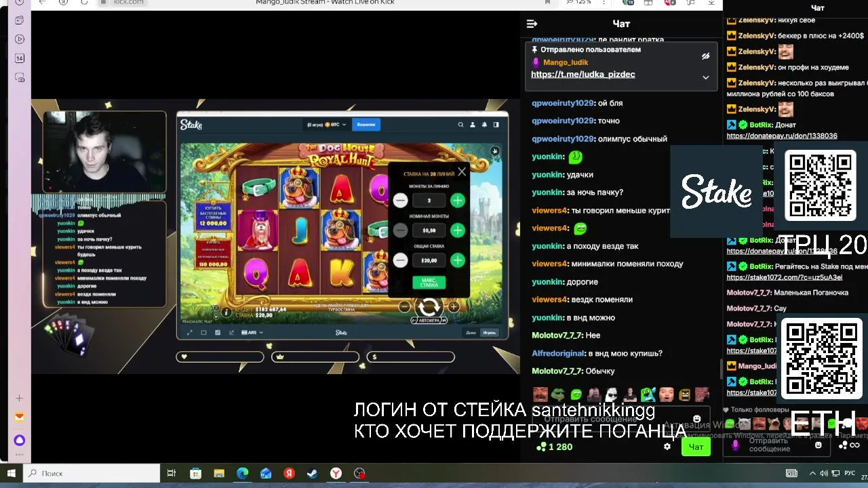This screenshot has height=488, width=868.
Task: Reload page with browser refresh icon
Action: pyautogui.click(x=84, y=3)
